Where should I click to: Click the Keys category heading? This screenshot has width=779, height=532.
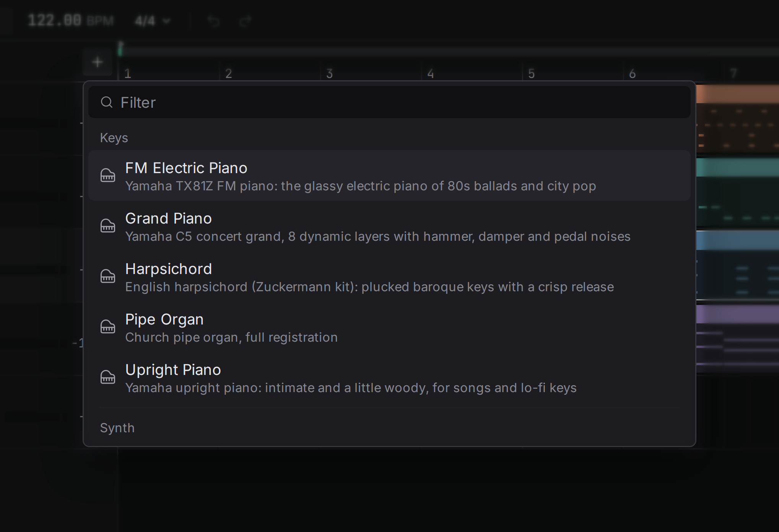tap(114, 138)
